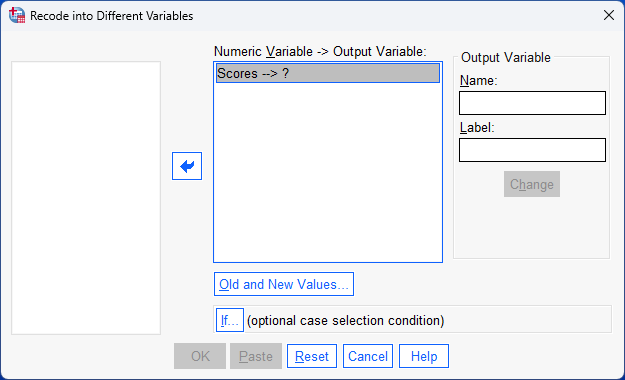Select the 'Scores --> ?' entry
The height and width of the screenshot is (380, 625).
pyautogui.click(x=328, y=73)
